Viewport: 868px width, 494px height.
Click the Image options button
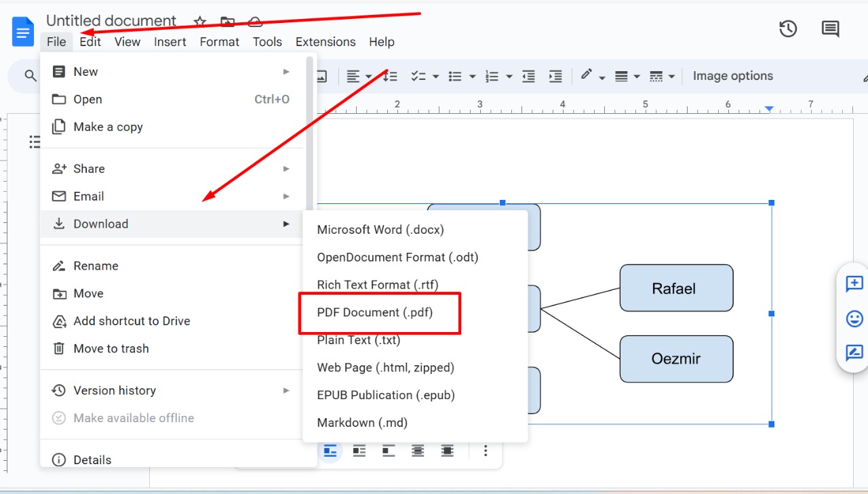(x=733, y=76)
